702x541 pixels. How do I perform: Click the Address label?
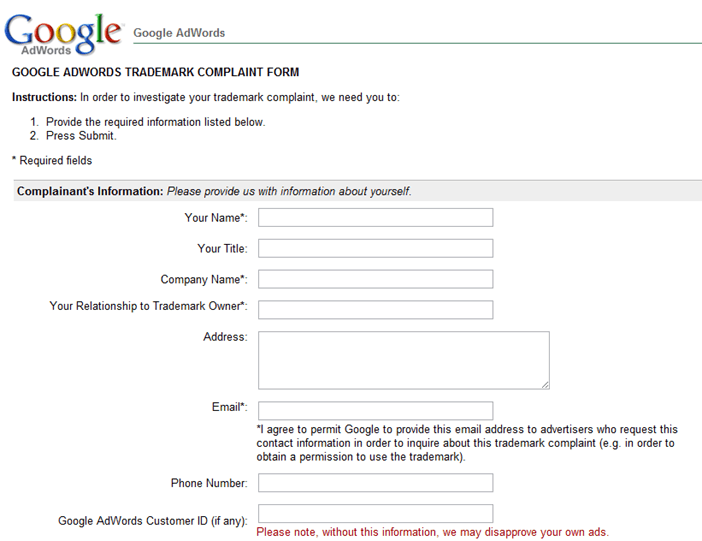pyautogui.click(x=225, y=337)
